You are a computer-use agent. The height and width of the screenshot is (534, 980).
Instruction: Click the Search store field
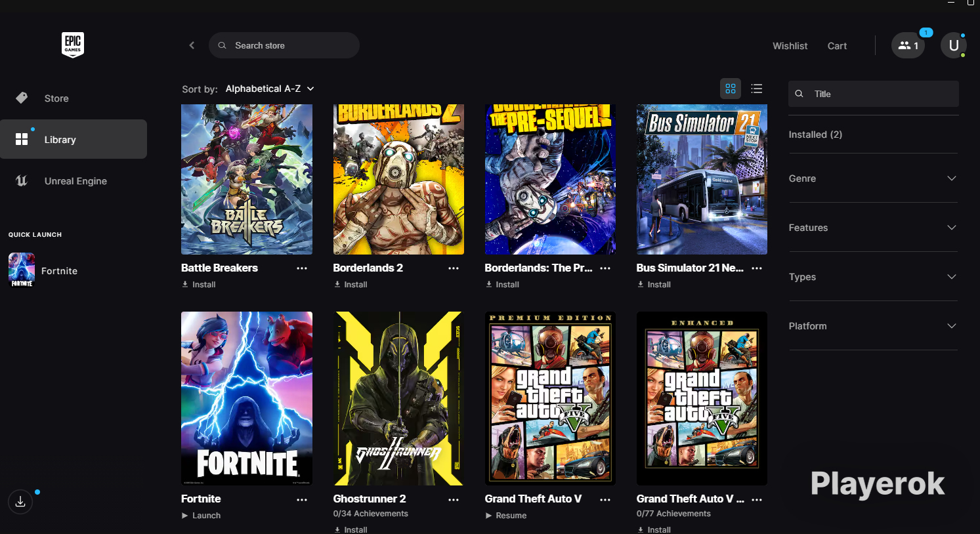click(284, 45)
